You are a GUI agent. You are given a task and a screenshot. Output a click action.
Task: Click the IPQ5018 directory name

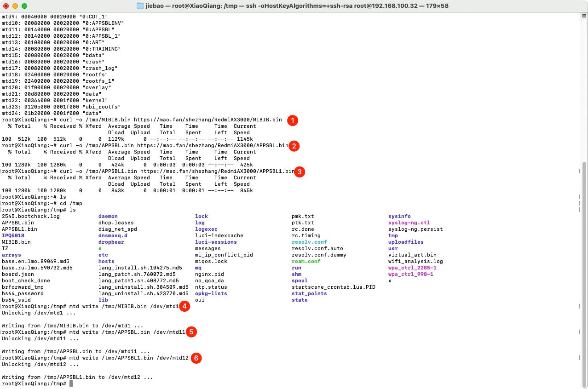pyautogui.click(x=13, y=235)
